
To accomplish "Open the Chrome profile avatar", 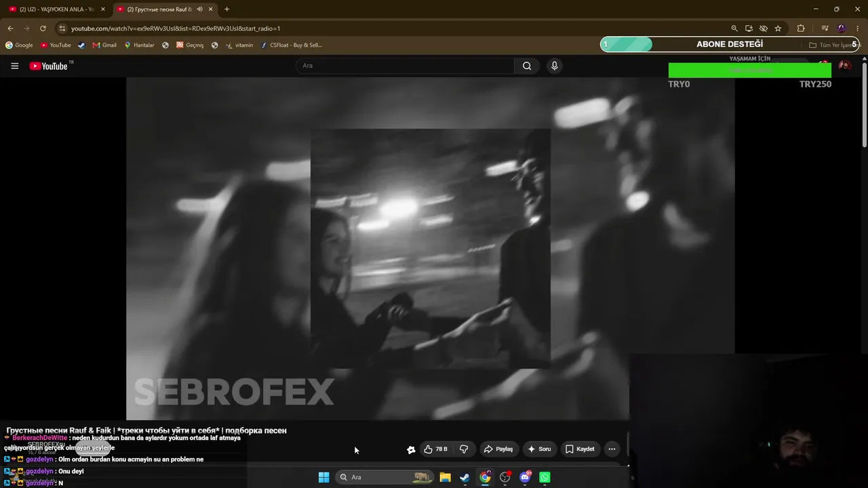I will point(842,28).
